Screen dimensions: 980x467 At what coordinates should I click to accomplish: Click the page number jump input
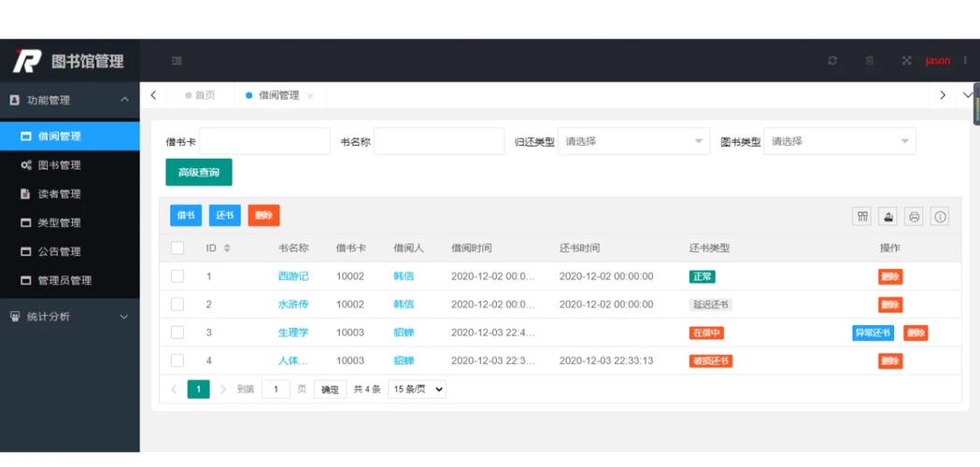point(276,389)
